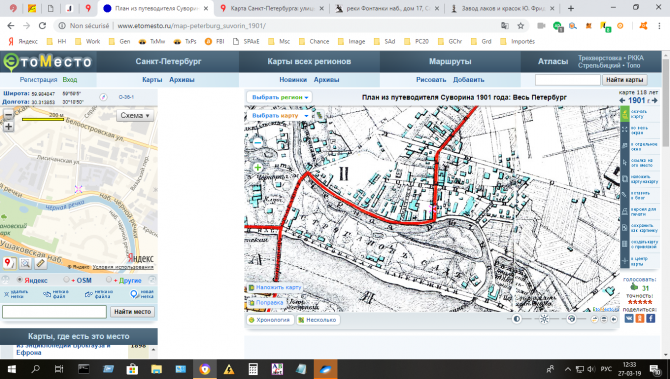Go to previous year map arrow
The height and width of the screenshot is (379, 670).
[622, 100]
